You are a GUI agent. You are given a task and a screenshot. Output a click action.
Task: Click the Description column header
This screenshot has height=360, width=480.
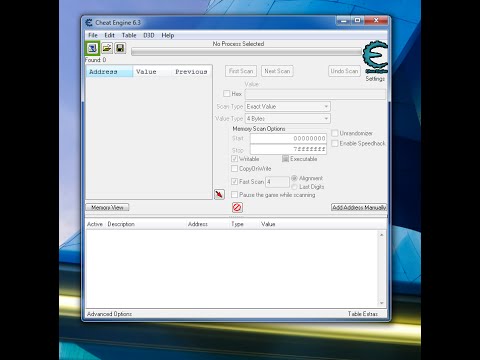[121, 224]
